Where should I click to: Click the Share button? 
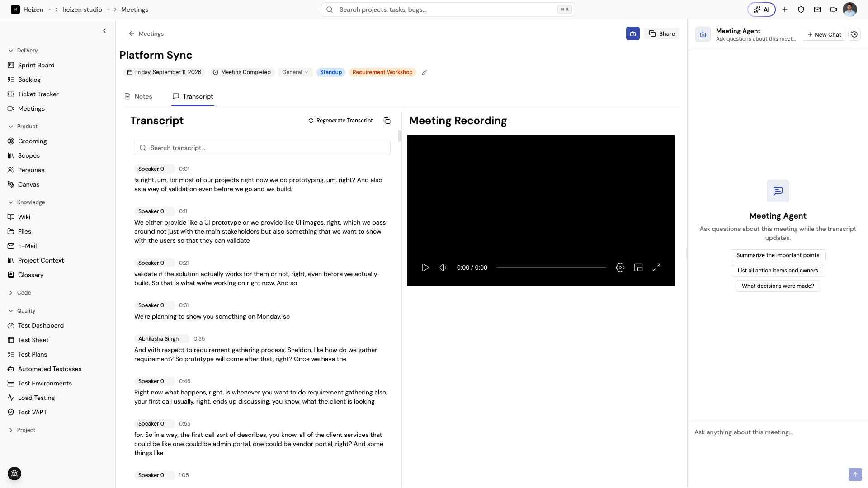(x=662, y=33)
